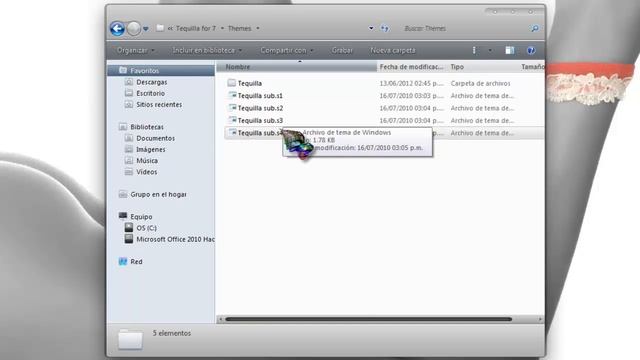Open recent locations dropdown beside Forward button
Viewport: 640px width, 360px height.
pyautogui.click(x=146, y=29)
